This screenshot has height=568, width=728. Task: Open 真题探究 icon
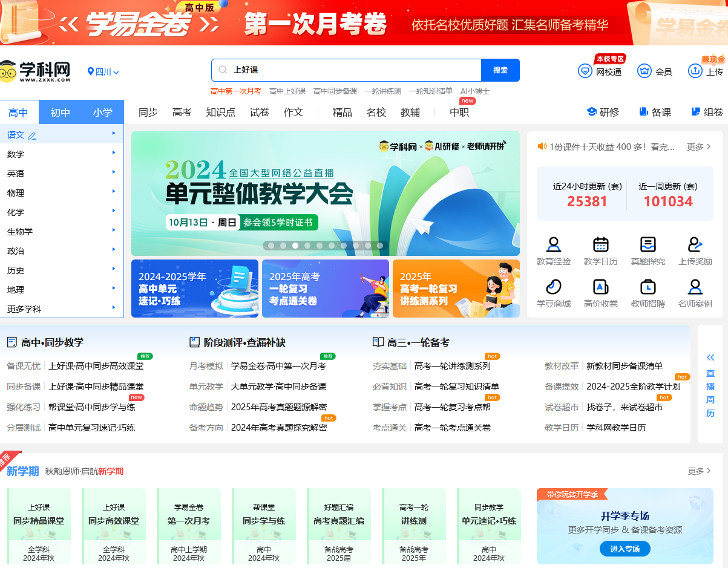648,244
